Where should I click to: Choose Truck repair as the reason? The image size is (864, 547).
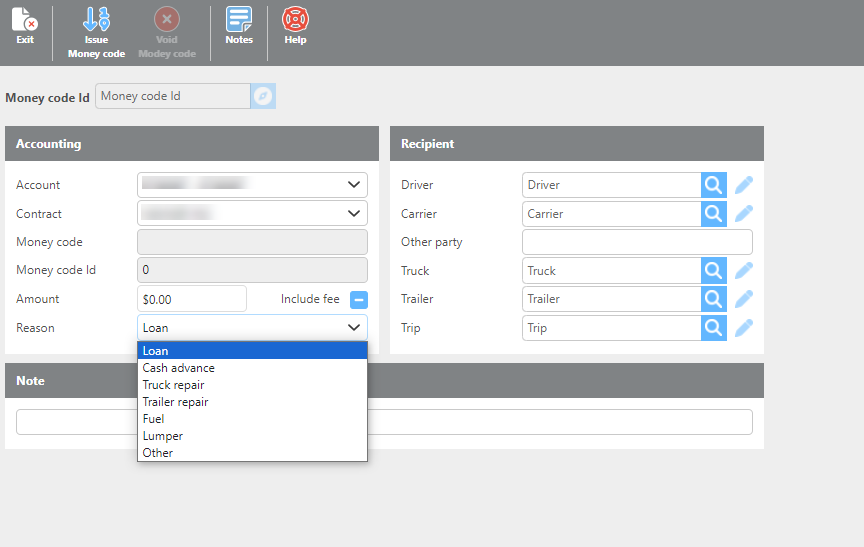pyautogui.click(x=174, y=385)
